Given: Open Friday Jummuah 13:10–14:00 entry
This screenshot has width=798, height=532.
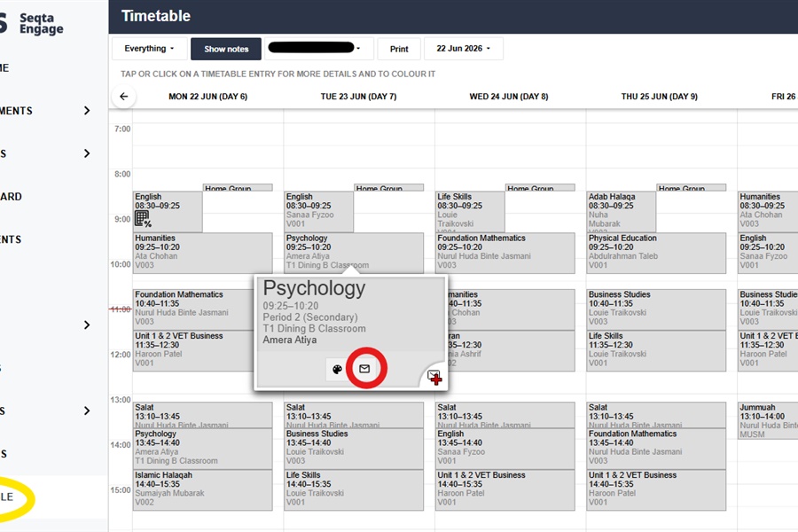Looking at the screenshot, I should pyautogui.click(x=768, y=420).
